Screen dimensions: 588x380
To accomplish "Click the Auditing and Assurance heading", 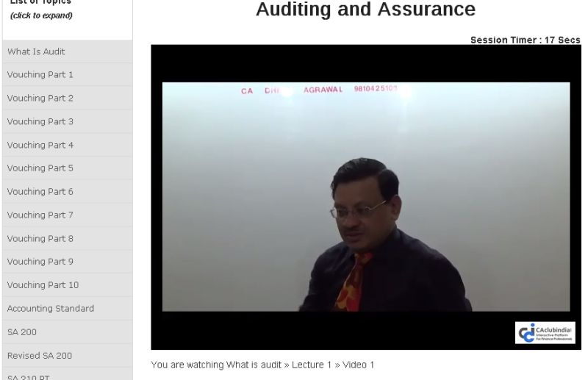I will click(365, 9).
